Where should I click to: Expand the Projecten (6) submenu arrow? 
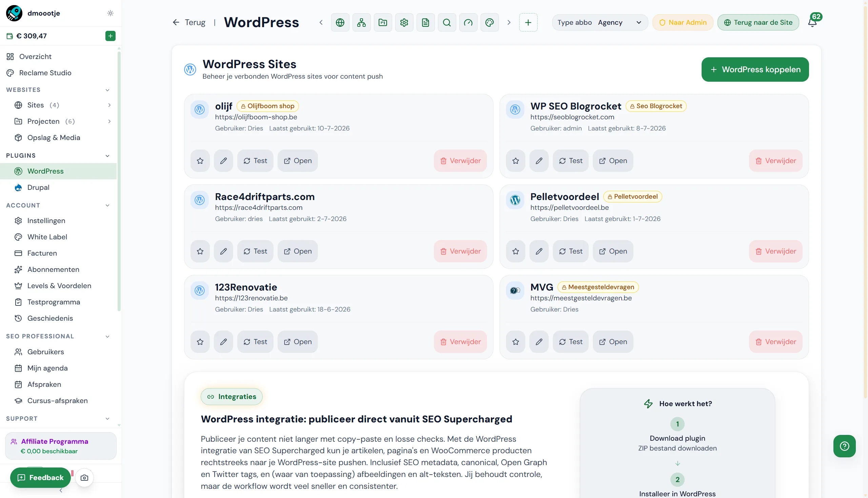pyautogui.click(x=109, y=121)
